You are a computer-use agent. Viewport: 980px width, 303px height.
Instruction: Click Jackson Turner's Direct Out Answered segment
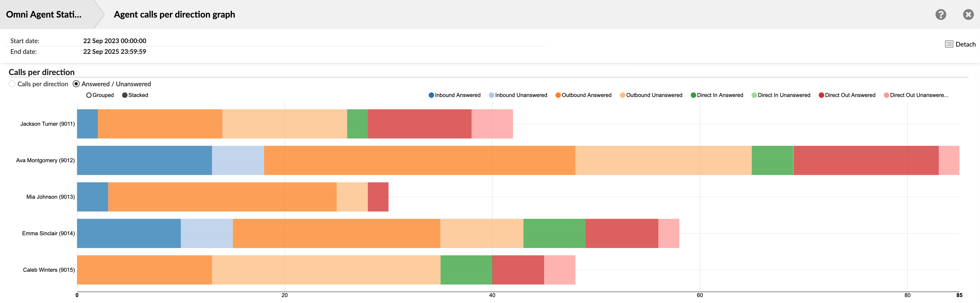coord(419,124)
